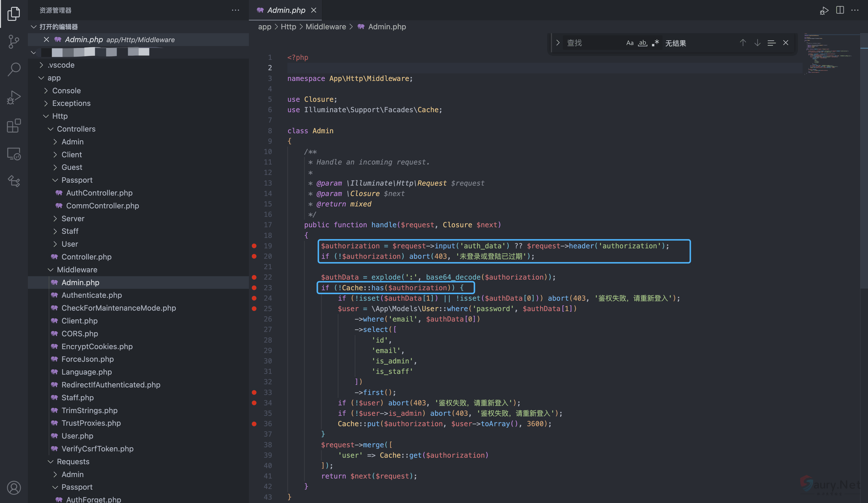
Task: Open AuthController.php from file tree
Action: pyautogui.click(x=99, y=193)
